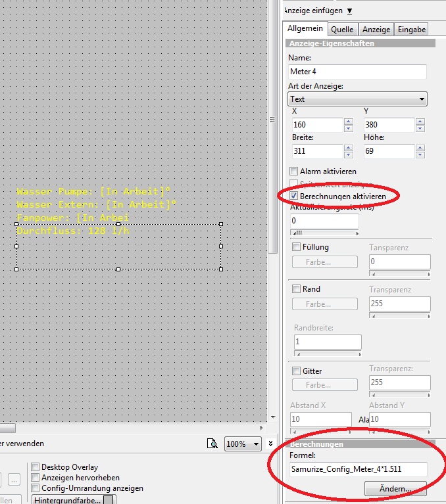446x504 pixels.
Task: Increase the Höhe value with up arrow
Action: [420, 148]
